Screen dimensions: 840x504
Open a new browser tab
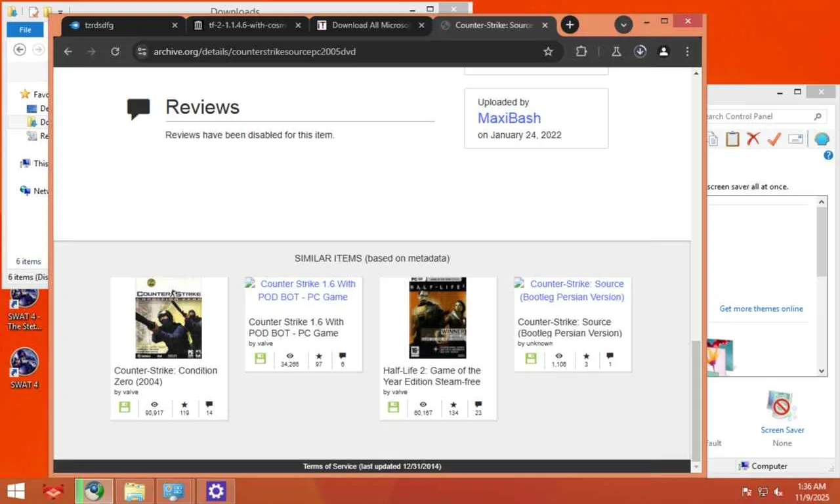coord(570,25)
